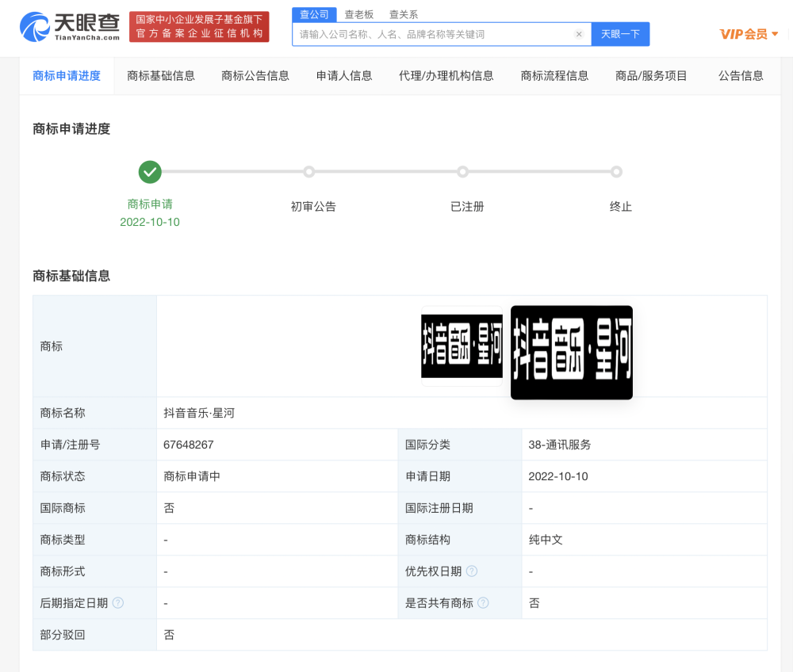
Task: Select the 查公司 search tab
Action: point(314,14)
